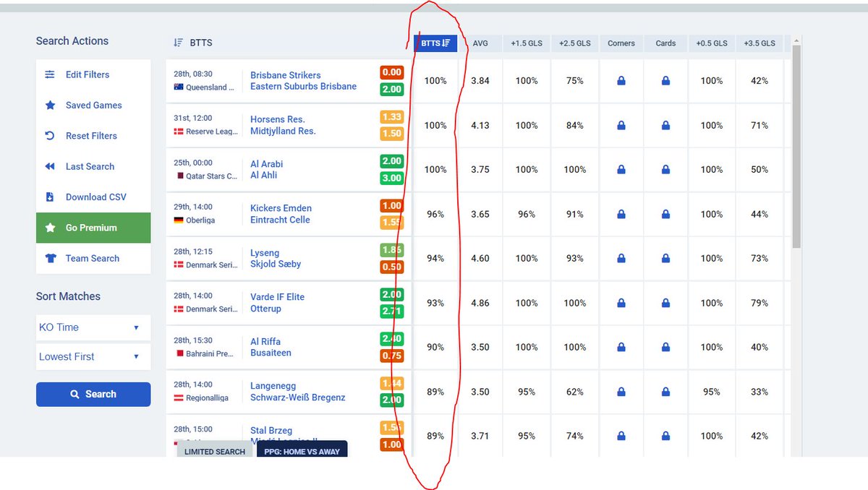Viewport: 868px width, 490px height.
Task: Click the 4.86 AVG value for Varde IF Elite
Action: tap(480, 304)
